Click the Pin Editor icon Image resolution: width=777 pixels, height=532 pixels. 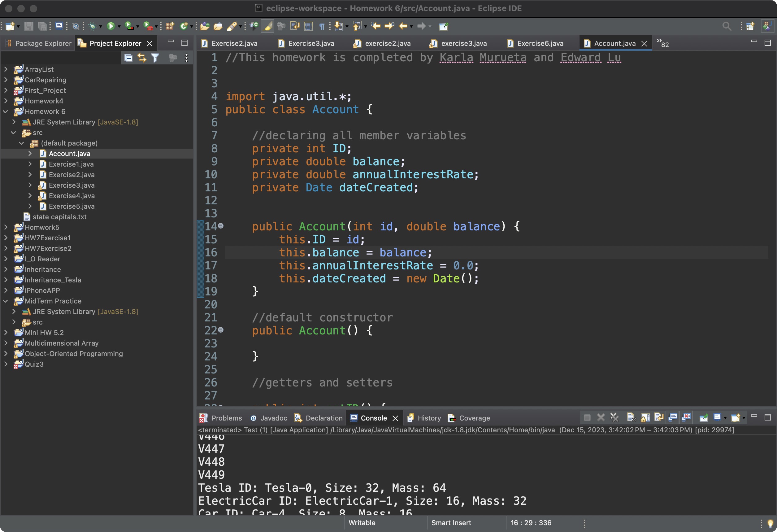tap(443, 26)
